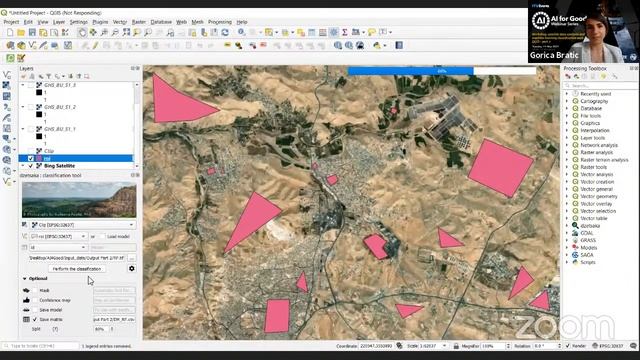Collapse the GHS_BU_S1_1 layer legend
640x360 pixels.
coord(23,129)
